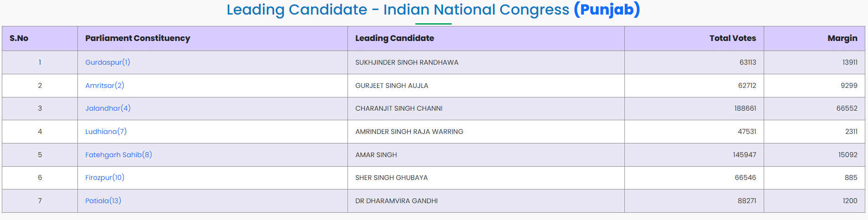Open the Gurdaspur(1) constituency link

(x=107, y=62)
